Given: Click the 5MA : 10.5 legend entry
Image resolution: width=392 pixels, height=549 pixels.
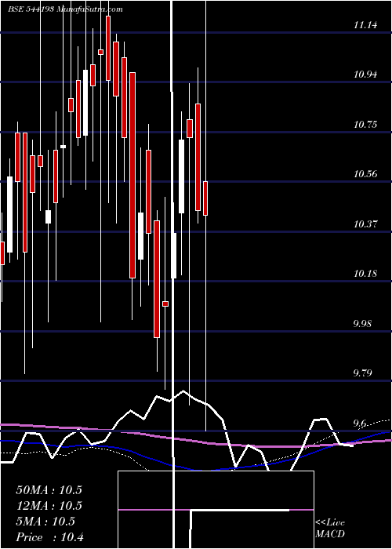Looking at the screenshot, I should [x=45, y=522].
